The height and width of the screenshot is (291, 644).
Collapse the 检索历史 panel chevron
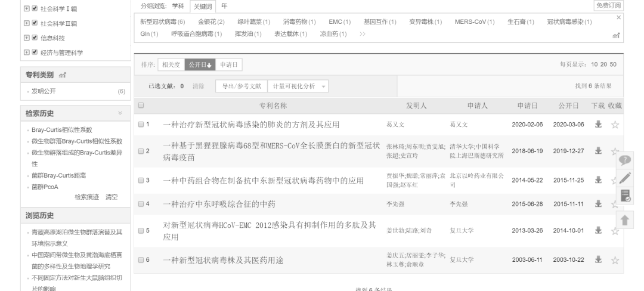click(120, 113)
